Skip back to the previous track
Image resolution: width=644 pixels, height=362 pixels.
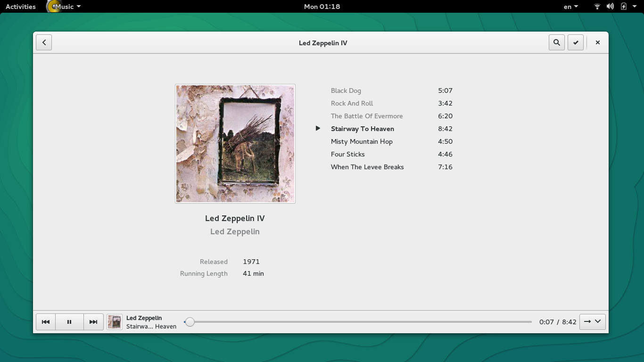45,322
